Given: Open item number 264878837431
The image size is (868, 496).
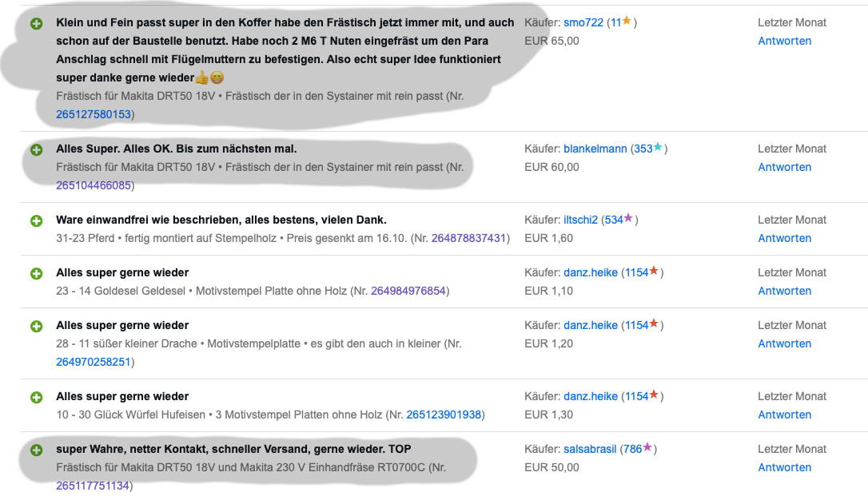Looking at the screenshot, I should pyautogui.click(x=468, y=238).
